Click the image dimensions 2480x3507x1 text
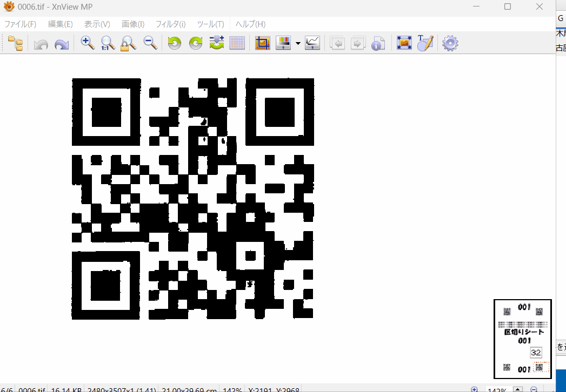Screen dimensions: 566x392 click(x=121, y=390)
